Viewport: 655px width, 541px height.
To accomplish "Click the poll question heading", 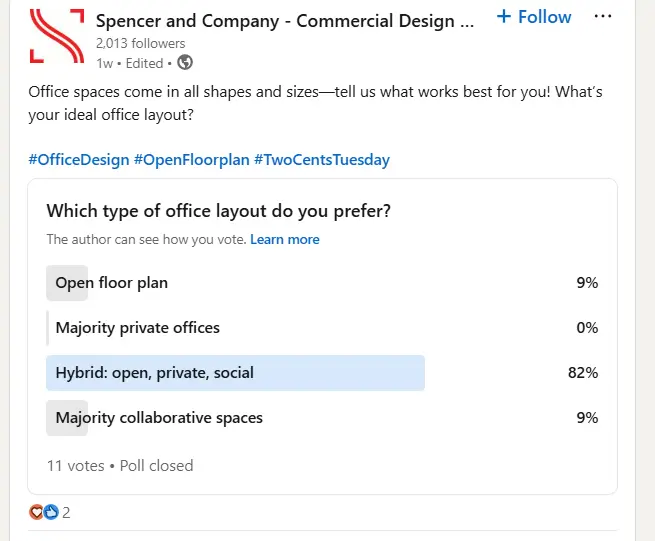I will tap(218, 211).
